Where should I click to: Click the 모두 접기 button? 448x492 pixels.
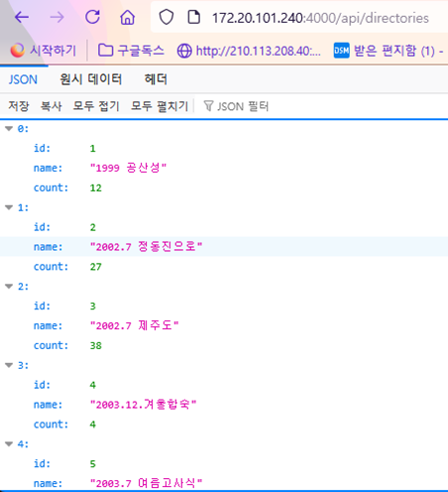tap(96, 106)
